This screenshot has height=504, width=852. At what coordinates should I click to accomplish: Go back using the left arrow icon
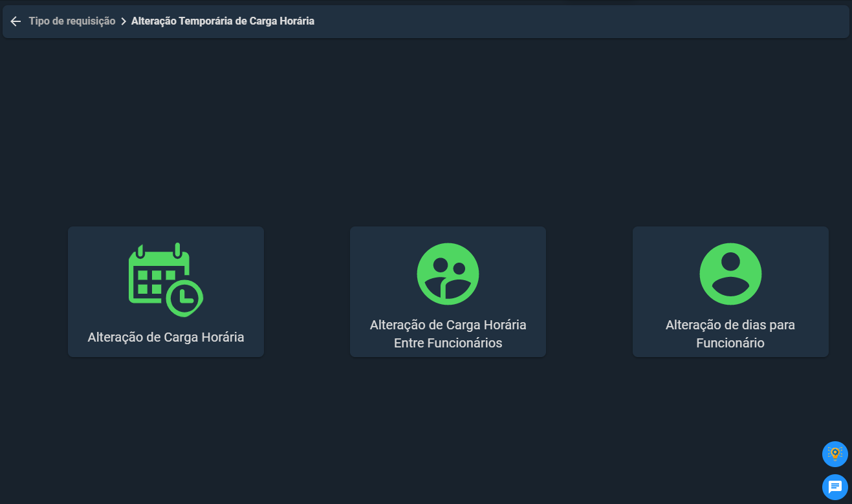pyautogui.click(x=16, y=21)
